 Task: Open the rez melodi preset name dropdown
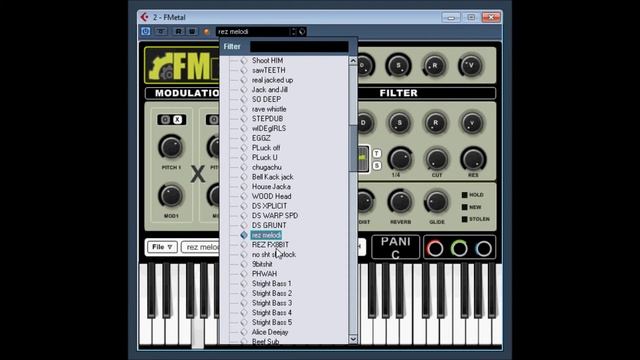pyautogui.click(x=253, y=31)
